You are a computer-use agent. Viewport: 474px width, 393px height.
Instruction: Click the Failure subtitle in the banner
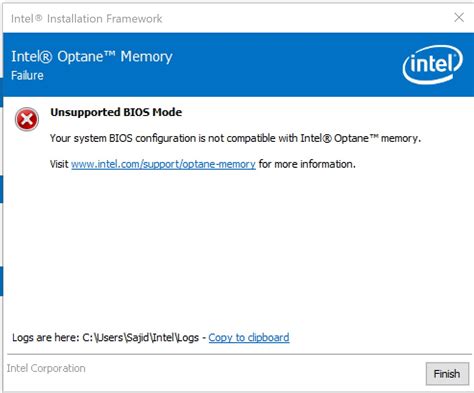point(27,75)
